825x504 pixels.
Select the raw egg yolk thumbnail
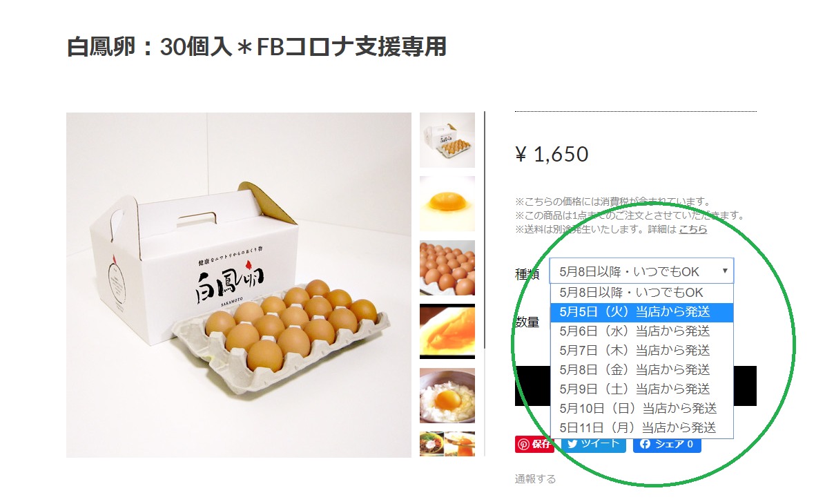coord(447,204)
